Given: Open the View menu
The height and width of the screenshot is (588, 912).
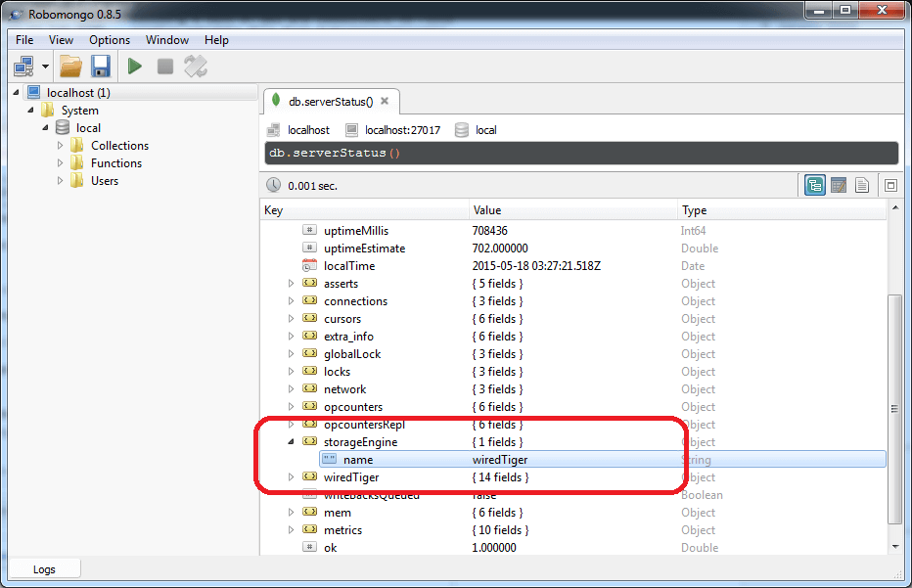Looking at the screenshot, I should tap(61, 39).
